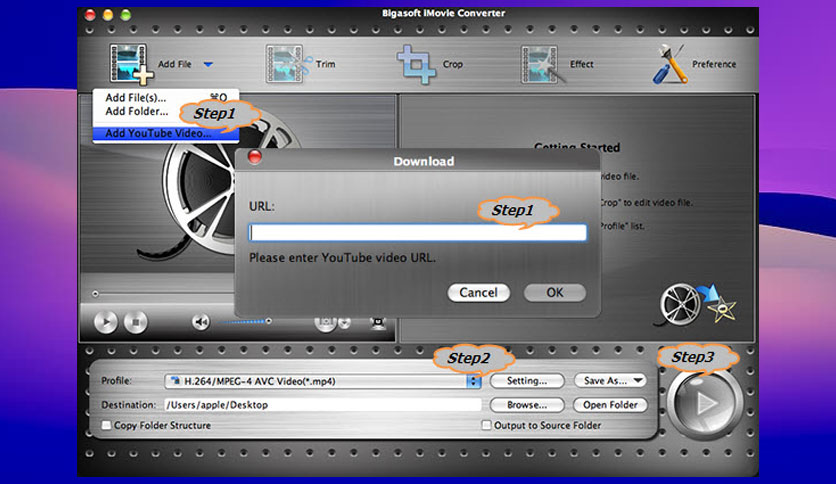Click the Add File filmstrip icon

[131, 64]
